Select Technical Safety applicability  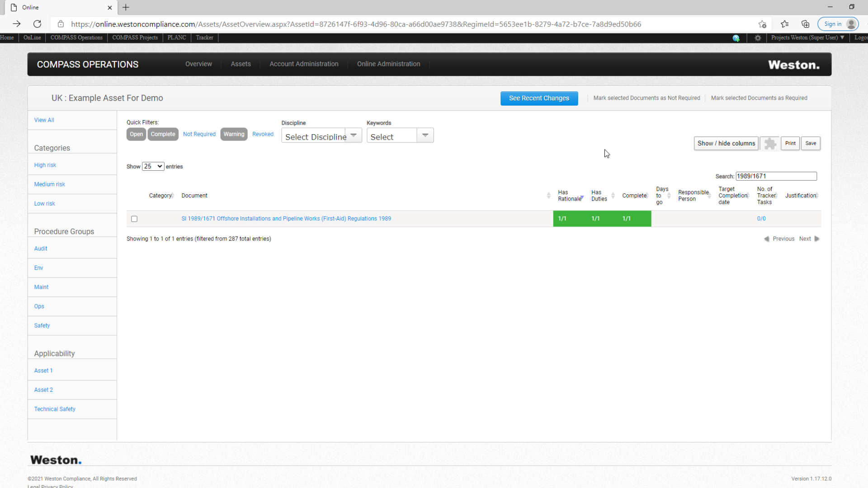tap(55, 409)
